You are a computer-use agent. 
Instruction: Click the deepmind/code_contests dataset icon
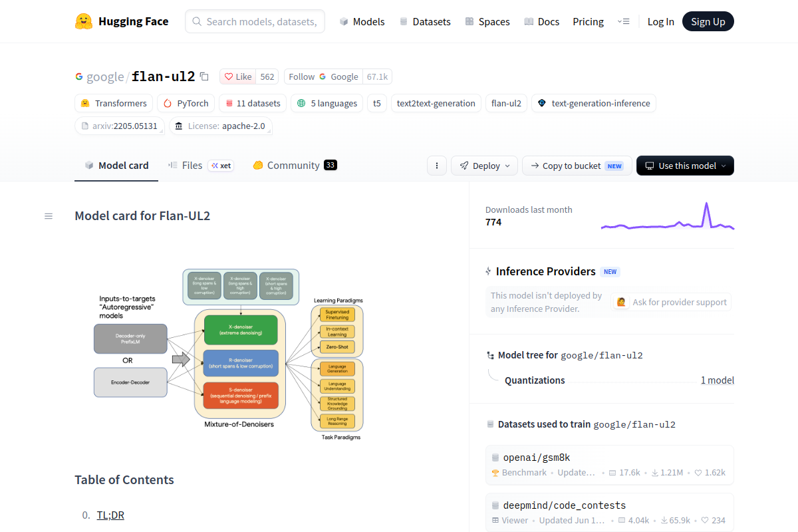click(x=495, y=505)
